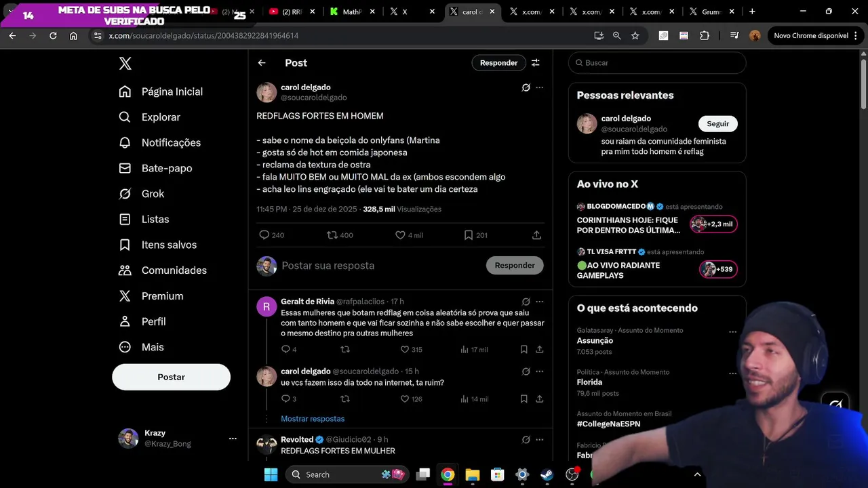Viewport: 868px width, 488px height.
Task: Bookmark this page with star icon
Action: (635, 35)
